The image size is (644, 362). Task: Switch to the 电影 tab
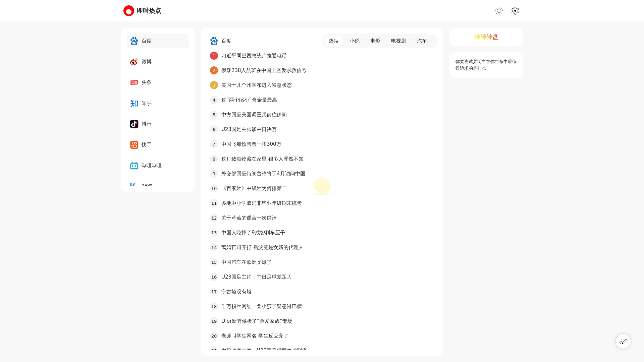[x=375, y=41]
